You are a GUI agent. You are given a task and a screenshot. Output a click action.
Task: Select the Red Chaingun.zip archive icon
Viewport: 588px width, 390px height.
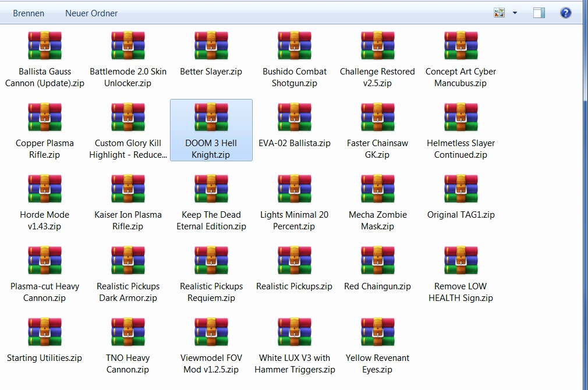[378, 261]
